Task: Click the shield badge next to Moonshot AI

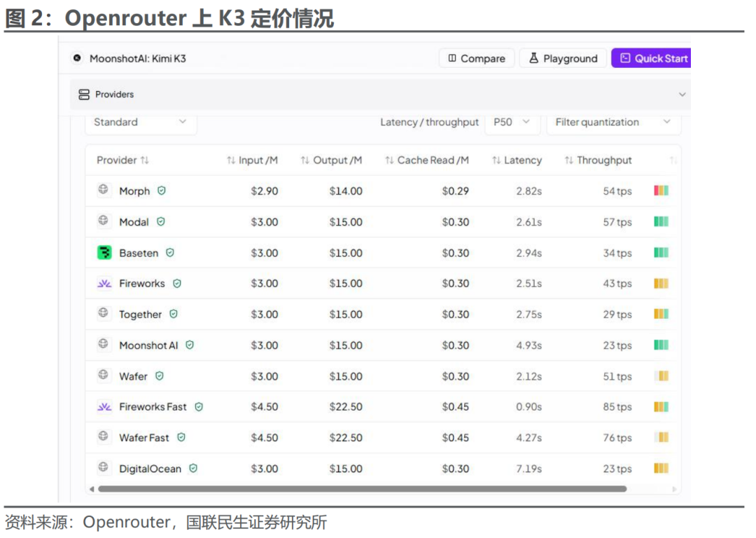Action: coord(190,345)
